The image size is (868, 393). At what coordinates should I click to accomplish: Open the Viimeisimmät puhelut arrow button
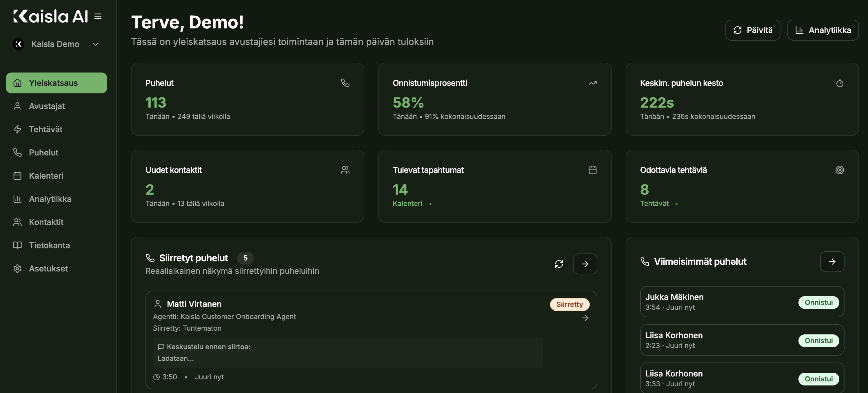click(x=832, y=261)
